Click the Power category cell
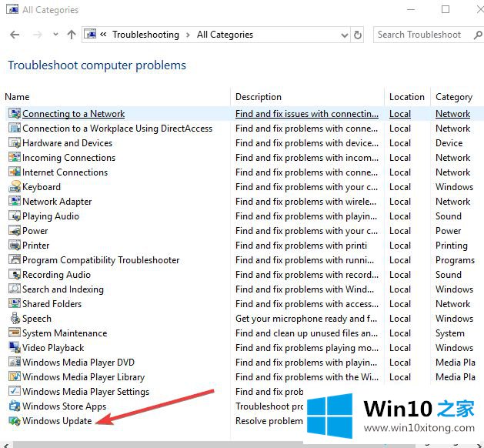The image size is (484, 448). coord(448,231)
